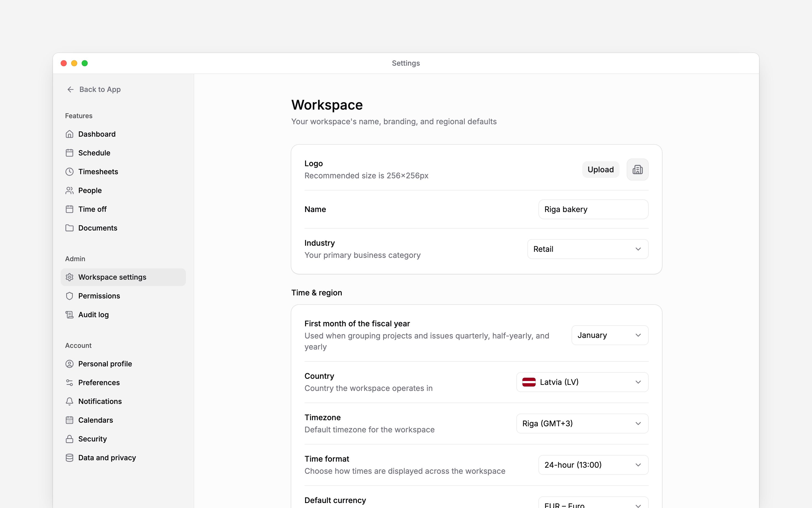Click the Preferences label in sidebar

(x=99, y=383)
